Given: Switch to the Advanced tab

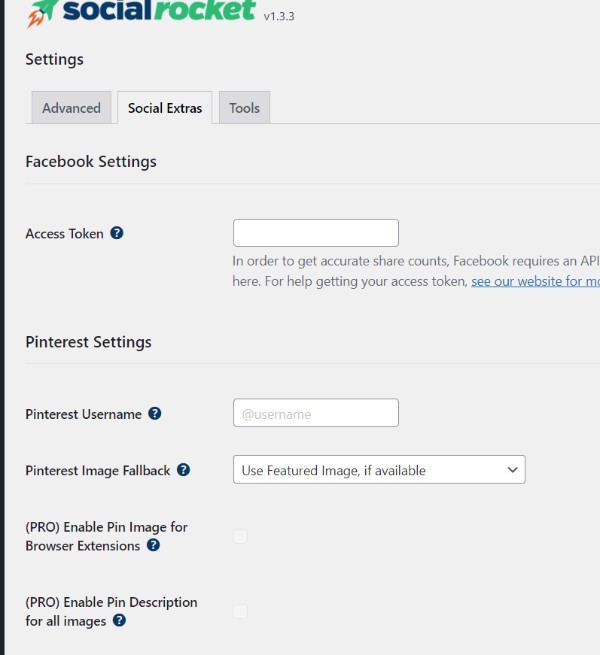Looking at the screenshot, I should pyautogui.click(x=71, y=108).
